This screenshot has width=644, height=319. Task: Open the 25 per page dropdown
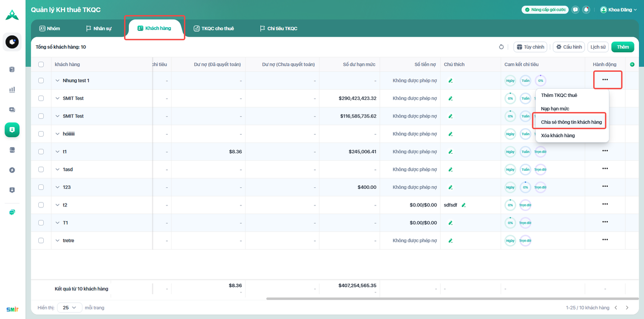click(x=69, y=307)
